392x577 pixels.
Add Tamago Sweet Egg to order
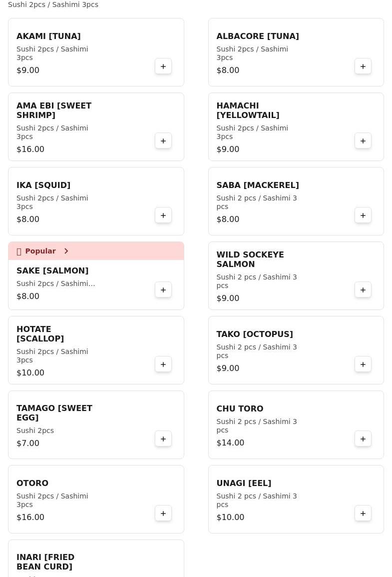[x=163, y=439]
